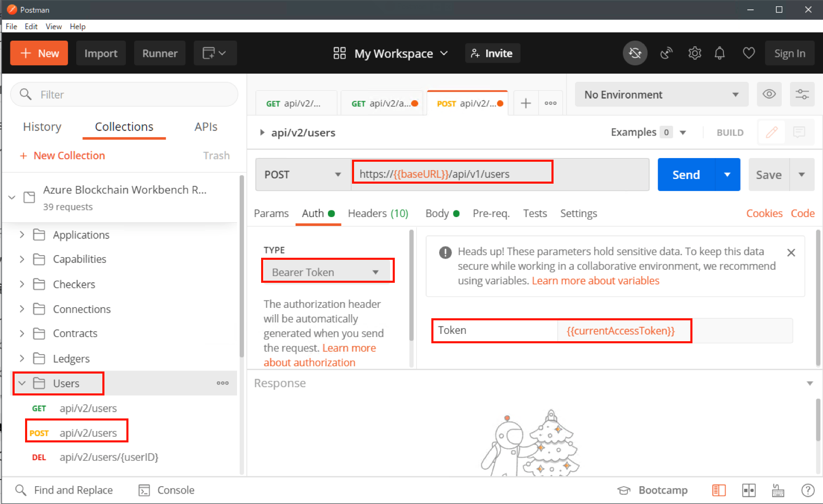Open the Save button dropdown arrow
Screen dimensions: 823x504
pyautogui.click(x=802, y=175)
